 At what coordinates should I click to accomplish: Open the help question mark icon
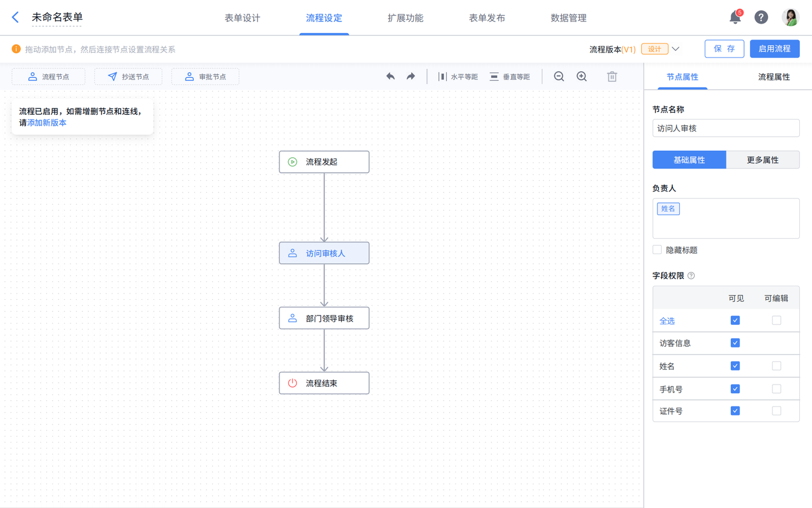pos(761,17)
